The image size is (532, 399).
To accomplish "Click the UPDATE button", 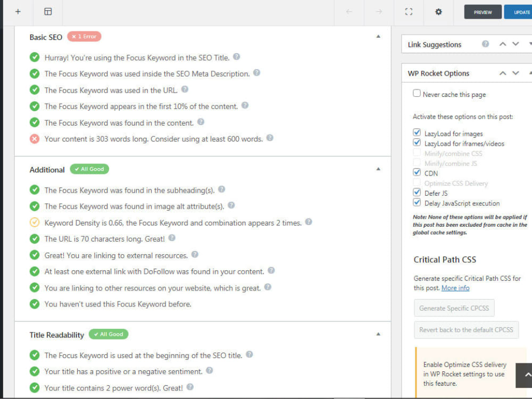I will point(518,12).
